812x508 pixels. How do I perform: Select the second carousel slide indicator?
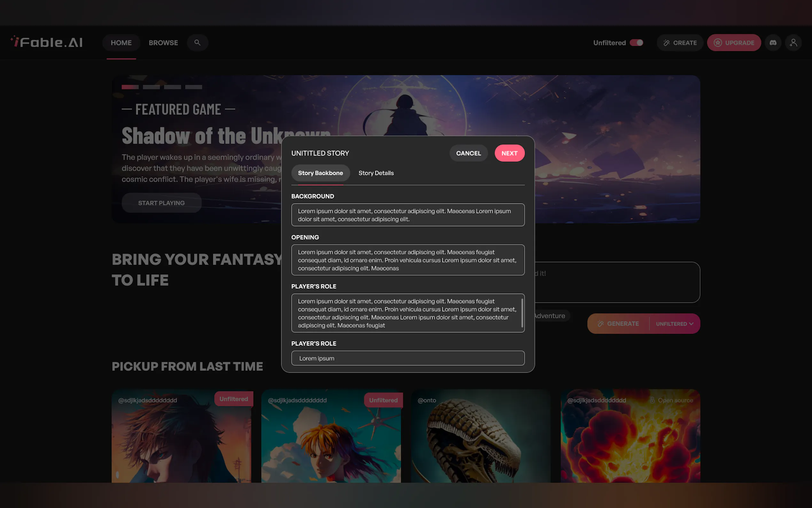151,87
